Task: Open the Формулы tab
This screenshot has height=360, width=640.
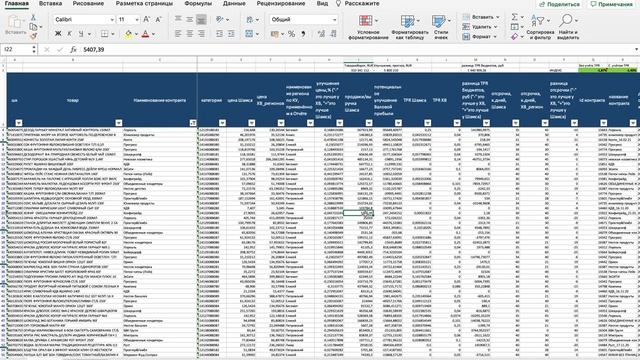Action: click(x=198, y=4)
